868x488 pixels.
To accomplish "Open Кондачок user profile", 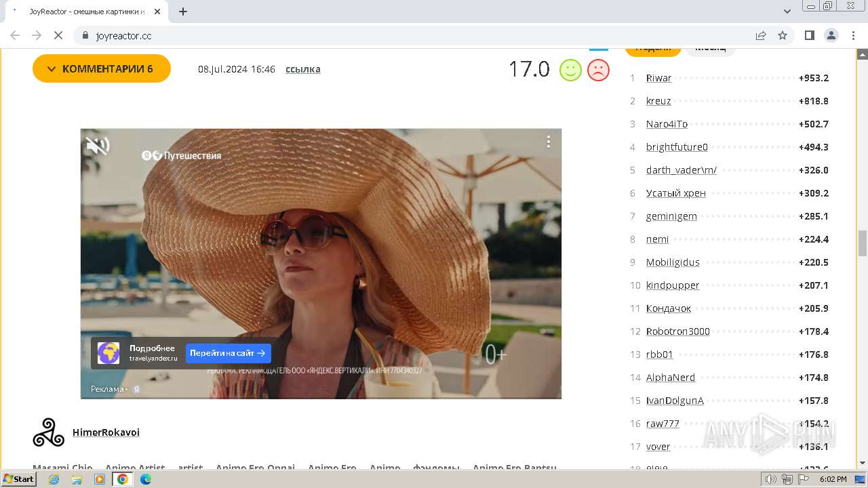I will pos(669,308).
